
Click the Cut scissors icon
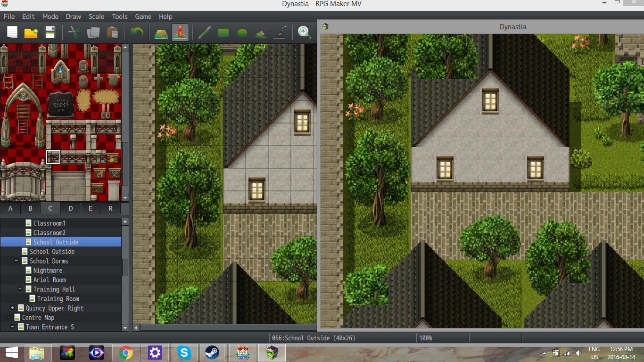[74, 33]
